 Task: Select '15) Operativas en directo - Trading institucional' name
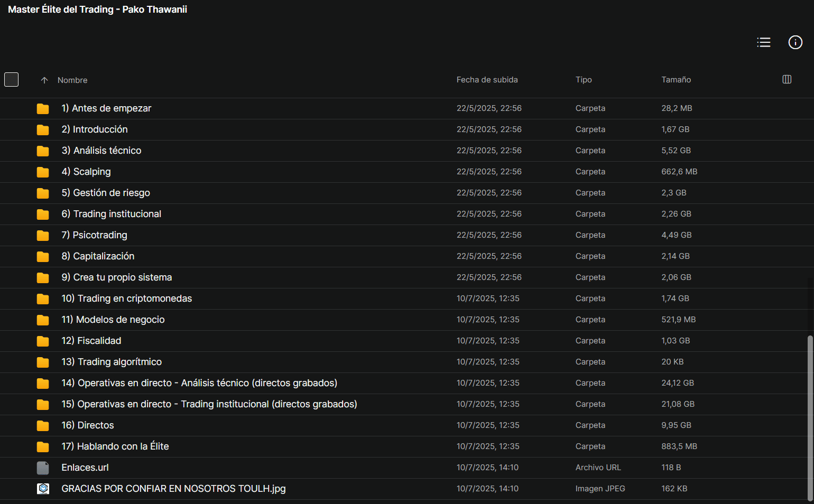tap(209, 404)
